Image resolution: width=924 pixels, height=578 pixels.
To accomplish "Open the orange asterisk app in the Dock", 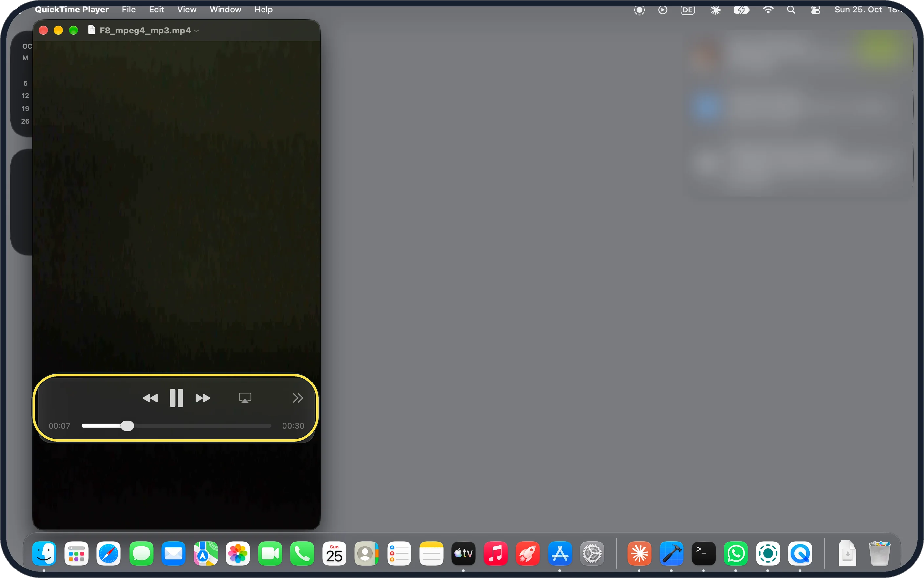I will [x=639, y=553].
